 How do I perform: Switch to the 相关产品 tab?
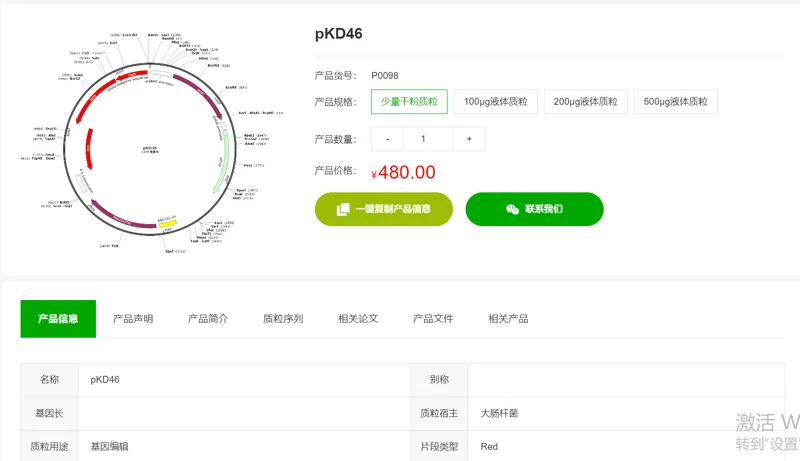pyautogui.click(x=508, y=319)
